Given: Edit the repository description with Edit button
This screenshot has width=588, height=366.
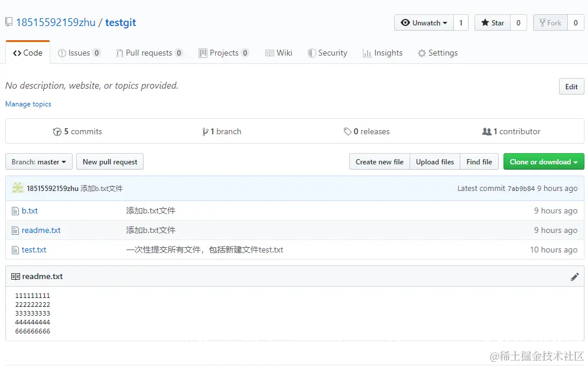Looking at the screenshot, I should (571, 87).
